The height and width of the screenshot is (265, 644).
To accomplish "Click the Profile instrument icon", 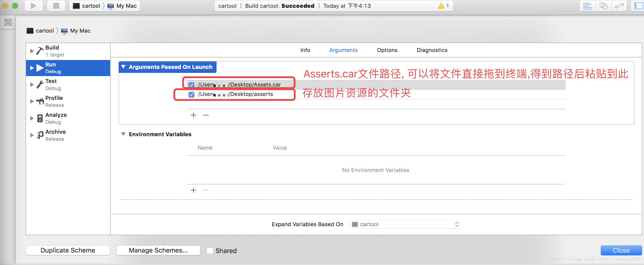I will [40, 102].
